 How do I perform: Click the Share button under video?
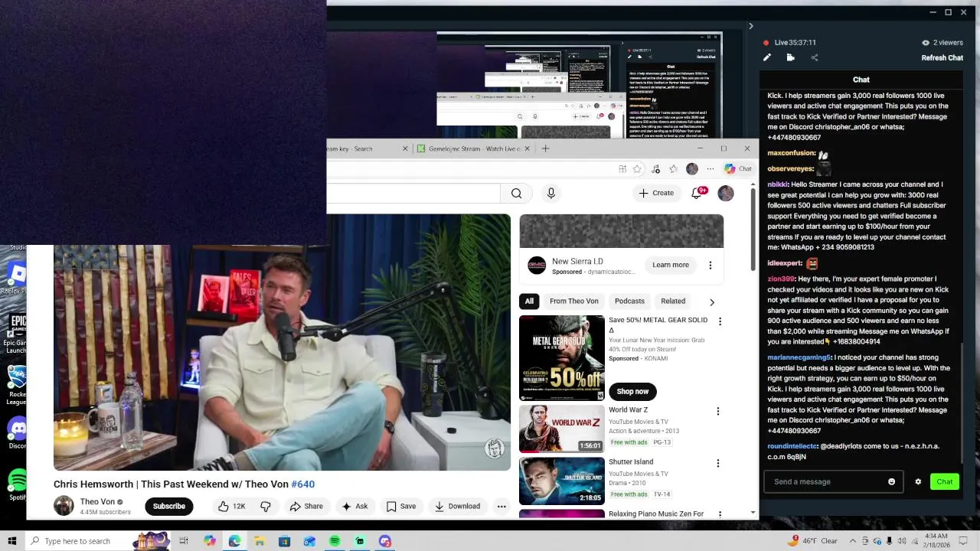(x=306, y=507)
